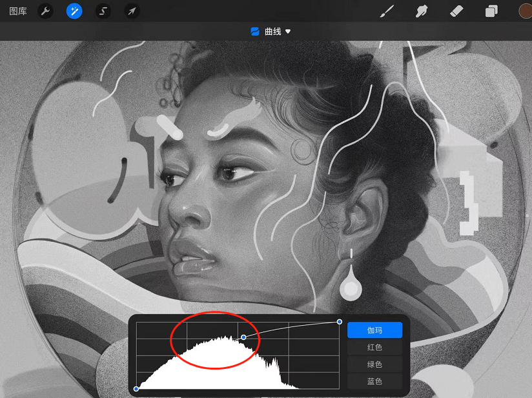Click the middle curve control point

[243, 337]
